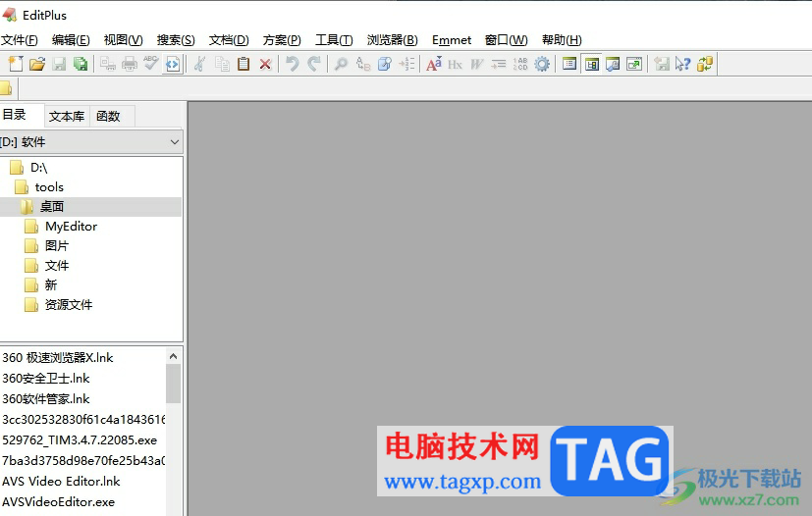The height and width of the screenshot is (516, 812).
Task: Select file 360 极速浏览器X.lnk
Action: 58,358
